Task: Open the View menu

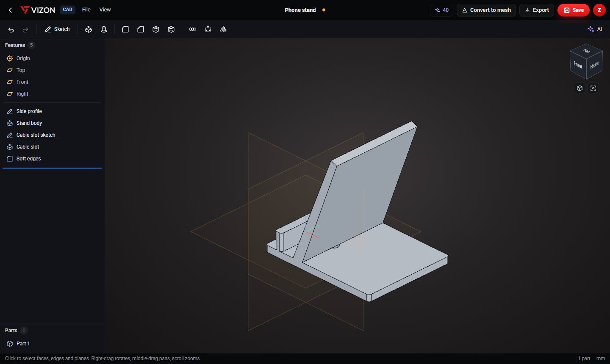Action: click(105, 10)
